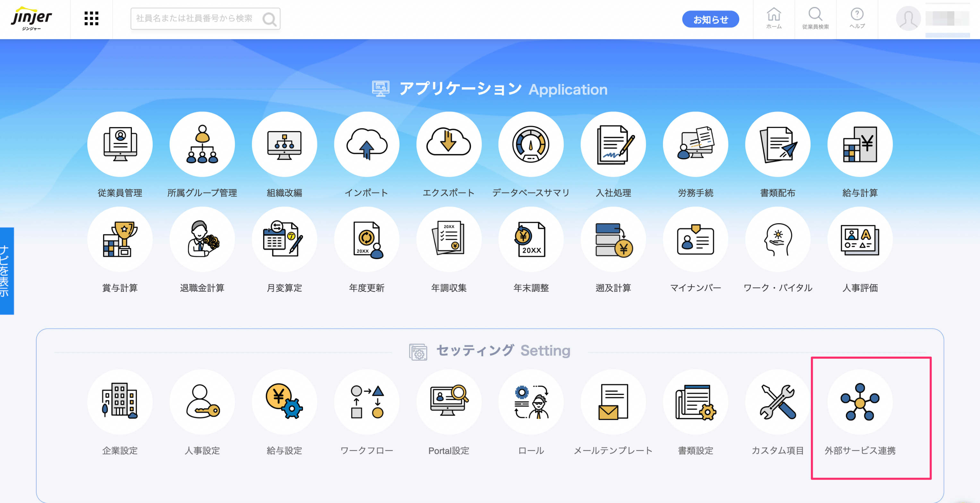Launch the ワーク・バイタル app

tap(777, 239)
